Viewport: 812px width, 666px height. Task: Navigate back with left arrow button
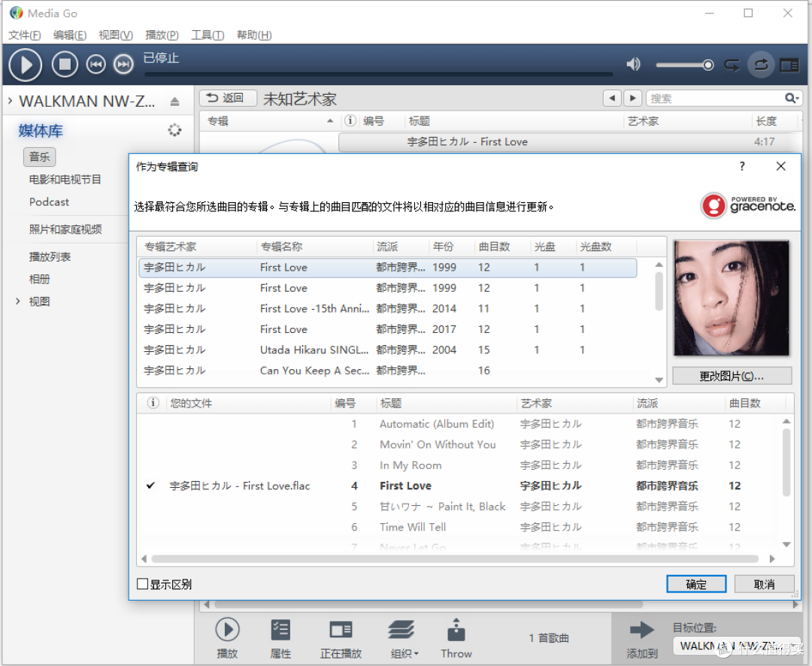click(x=612, y=98)
